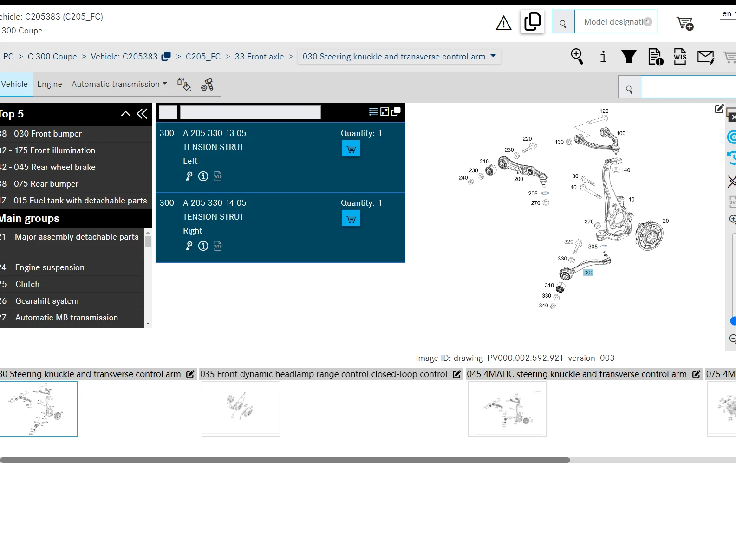Click the funnel filter icon
Image resolution: width=736 pixels, height=560 pixels.
pos(629,57)
